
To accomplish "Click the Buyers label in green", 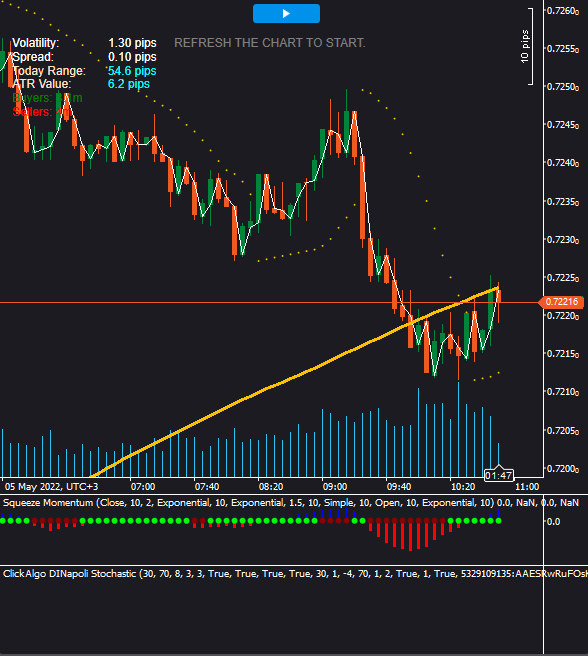I will pos(47,98).
